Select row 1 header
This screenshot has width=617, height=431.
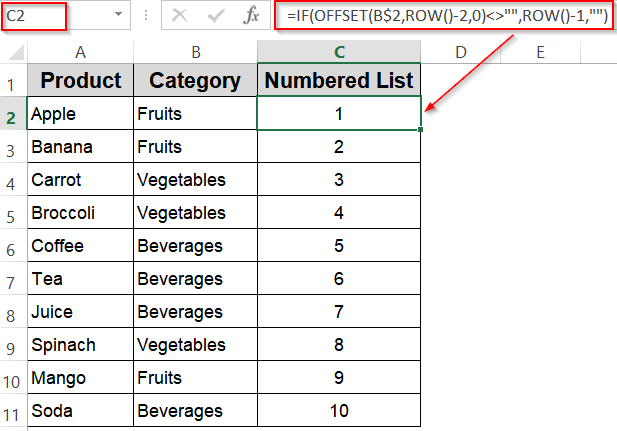tap(13, 83)
